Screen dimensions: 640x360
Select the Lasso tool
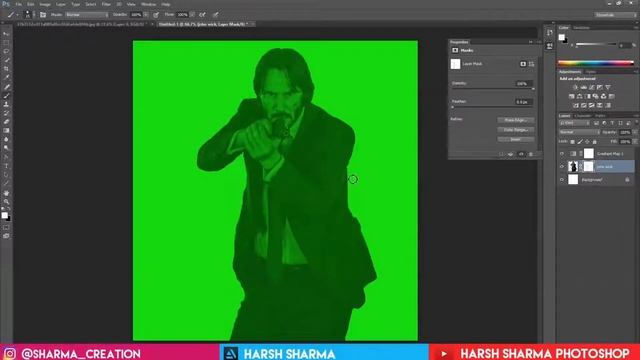pos(6,51)
